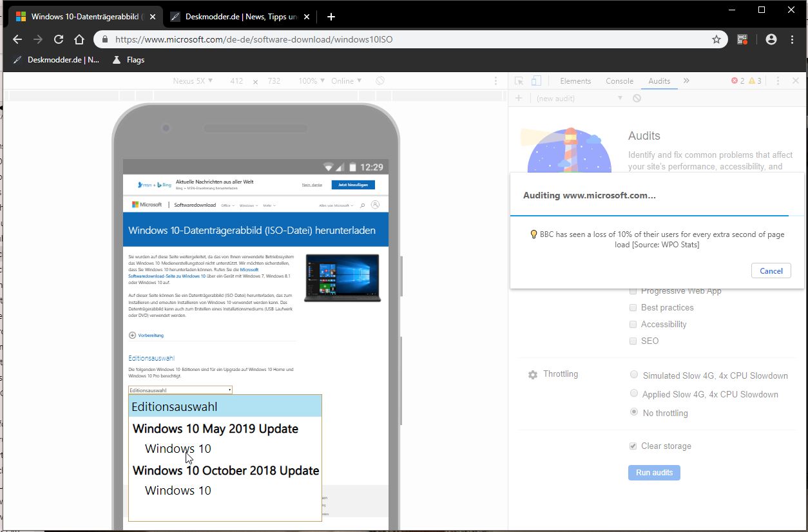The width and height of the screenshot is (808, 532).
Task: Click the 732 viewport height field
Action: click(274, 81)
